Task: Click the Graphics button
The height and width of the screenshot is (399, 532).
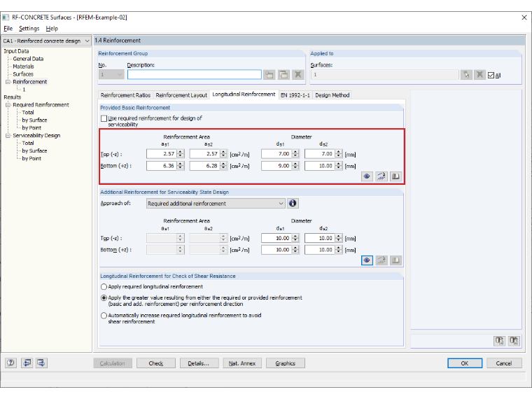Action: (x=286, y=363)
